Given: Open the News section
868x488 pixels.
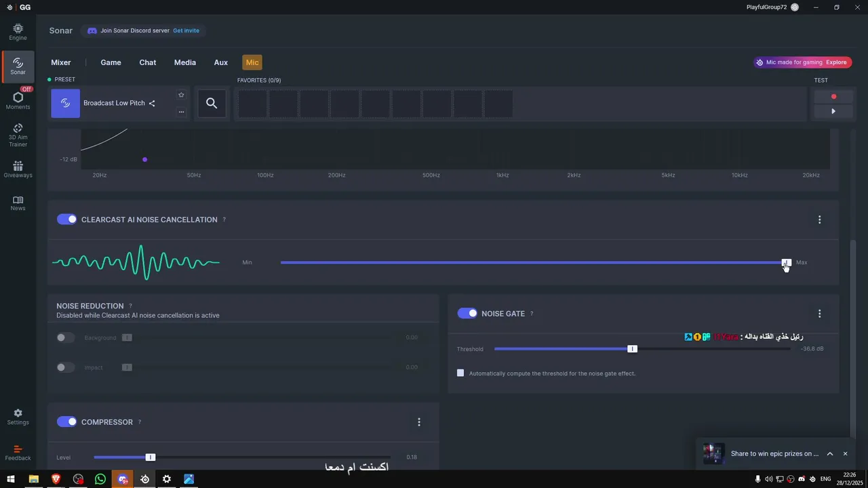Looking at the screenshot, I should [x=18, y=203].
